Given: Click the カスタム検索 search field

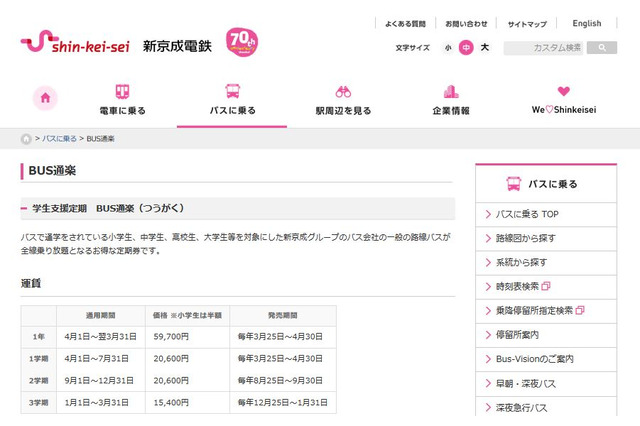Looking at the screenshot, I should [x=544, y=48].
